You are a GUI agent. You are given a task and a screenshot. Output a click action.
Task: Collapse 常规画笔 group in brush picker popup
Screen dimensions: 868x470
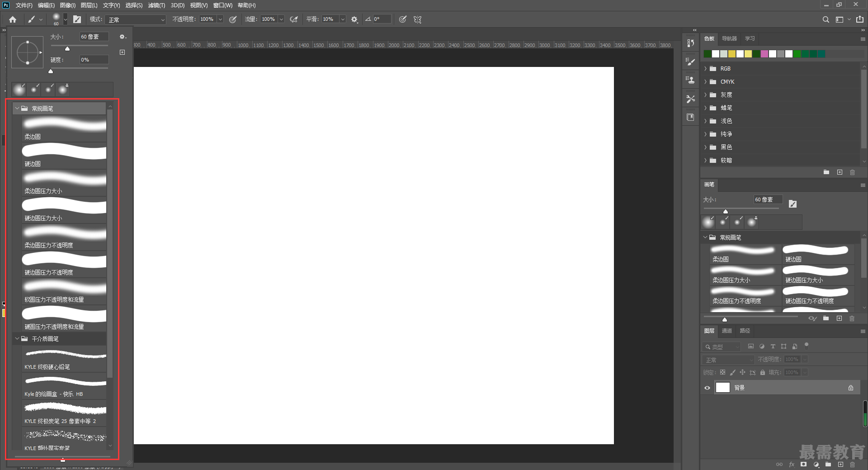(x=17, y=109)
